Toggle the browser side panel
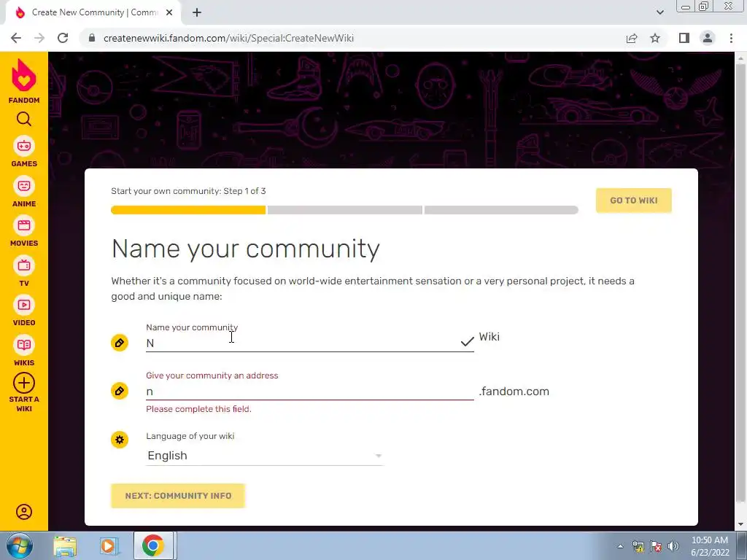The image size is (747, 560). (684, 38)
